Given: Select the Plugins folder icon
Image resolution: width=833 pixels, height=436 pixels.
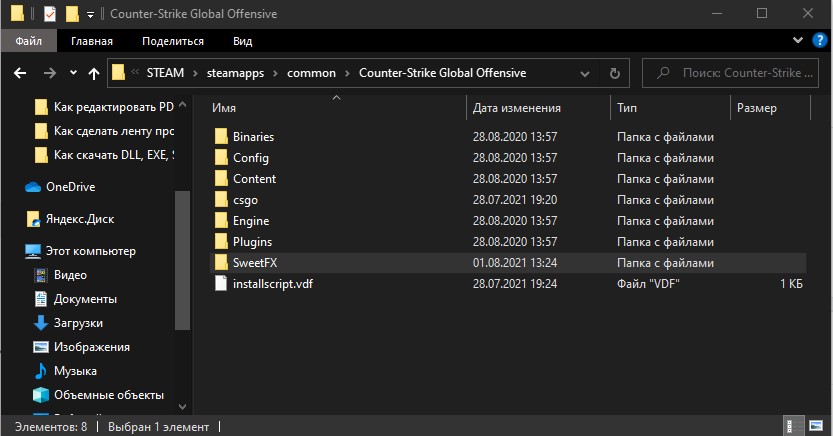Looking at the screenshot, I should coord(221,242).
